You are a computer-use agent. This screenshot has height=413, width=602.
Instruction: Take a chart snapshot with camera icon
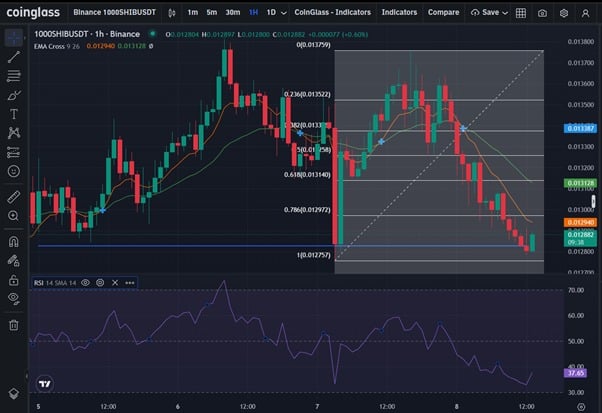coord(542,13)
